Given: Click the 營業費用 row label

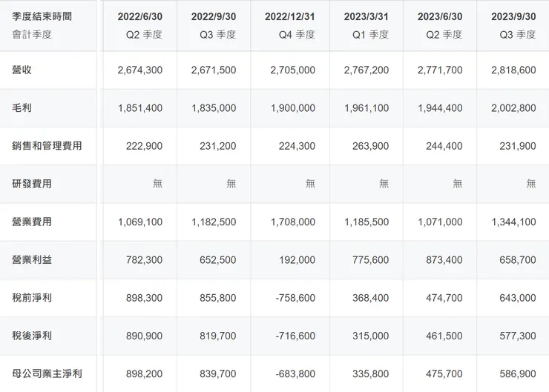Looking at the screenshot, I should [x=32, y=222].
